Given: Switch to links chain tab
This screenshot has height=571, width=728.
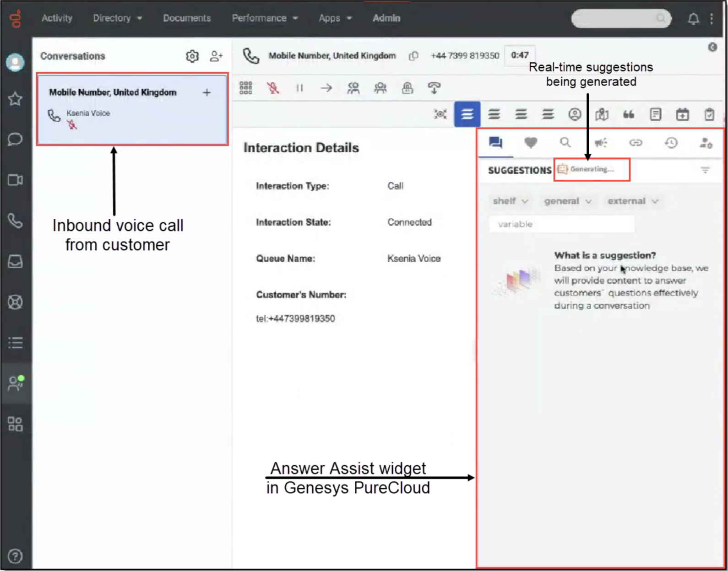Looking at the screenshot, I should (x=636, y=143).
